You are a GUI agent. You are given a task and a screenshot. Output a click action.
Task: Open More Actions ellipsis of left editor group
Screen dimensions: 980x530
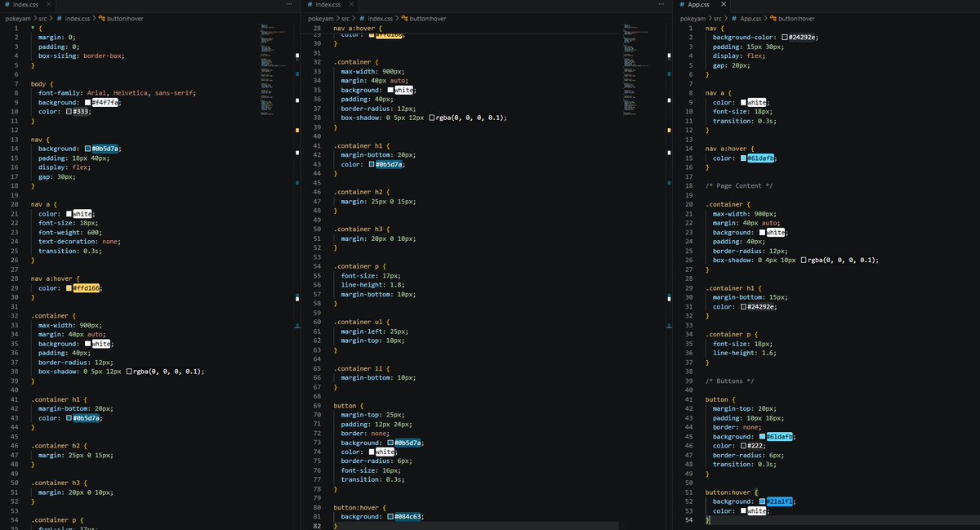[289, 5]
